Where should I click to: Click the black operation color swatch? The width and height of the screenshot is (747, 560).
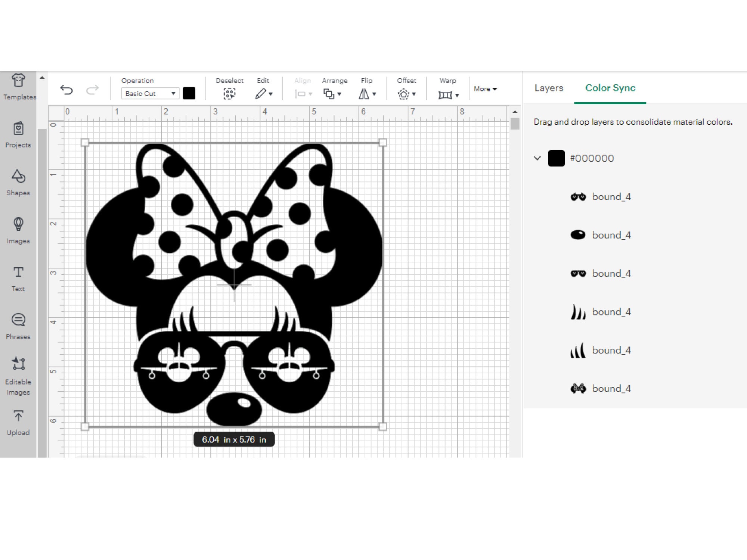point(189,93)
